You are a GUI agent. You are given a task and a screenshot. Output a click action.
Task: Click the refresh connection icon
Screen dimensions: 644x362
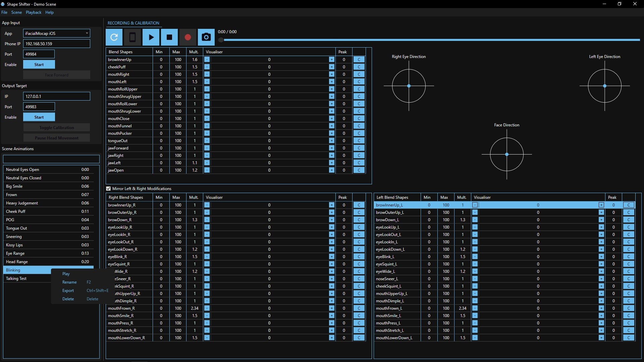click(x=114, y=37)
